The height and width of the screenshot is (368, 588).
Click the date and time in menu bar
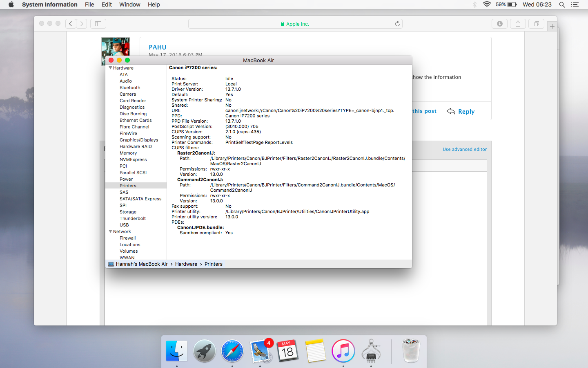[537, 4]
